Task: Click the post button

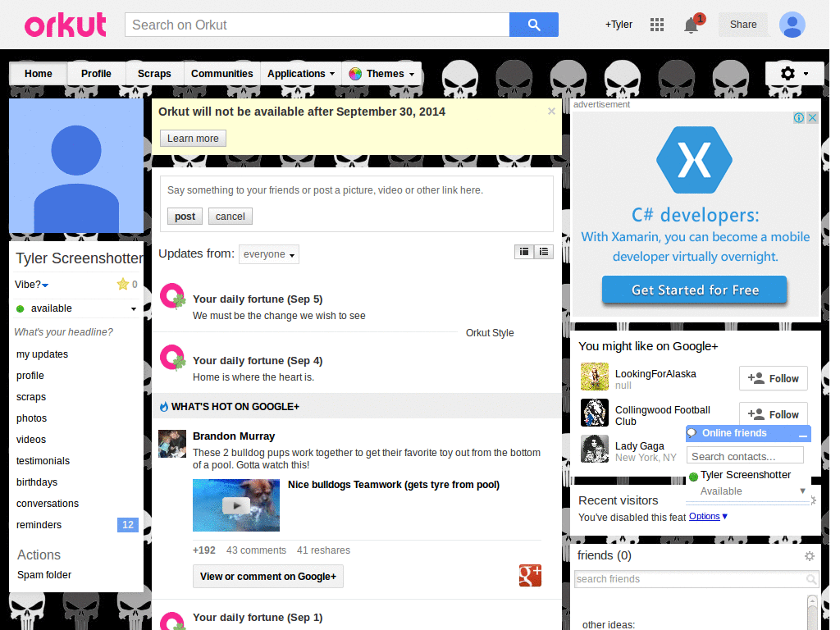Action: [185, 217]
